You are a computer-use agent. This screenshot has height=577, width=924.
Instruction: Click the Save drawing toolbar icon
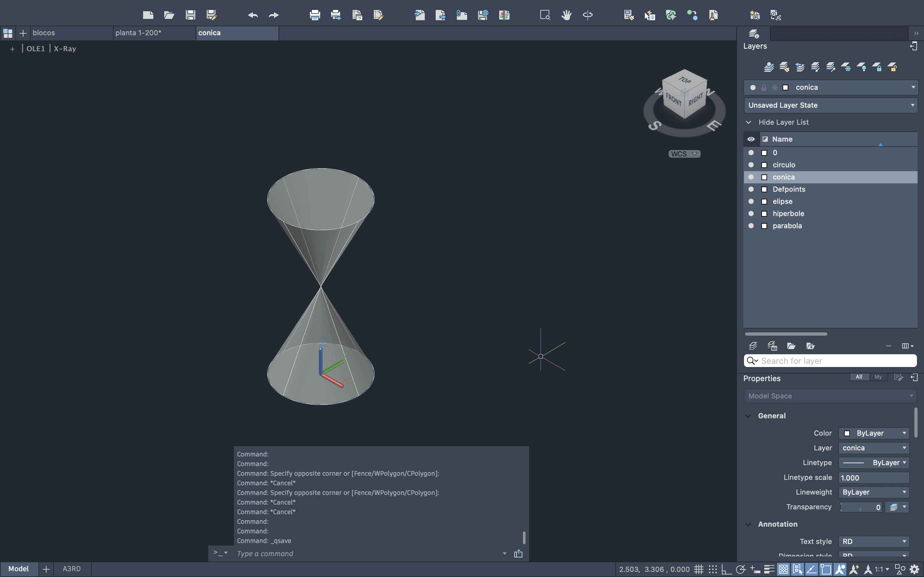pos(190,15)
